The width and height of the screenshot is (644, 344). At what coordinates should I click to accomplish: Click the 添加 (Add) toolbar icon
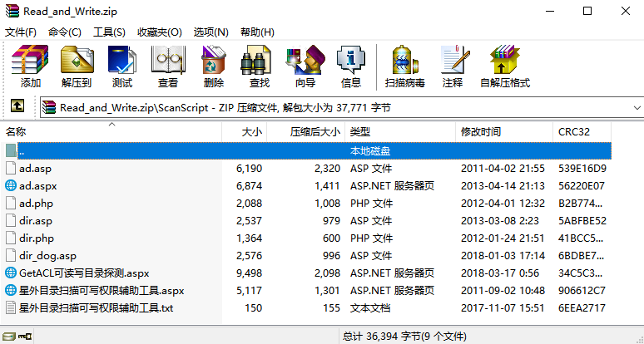click(30, 60)
